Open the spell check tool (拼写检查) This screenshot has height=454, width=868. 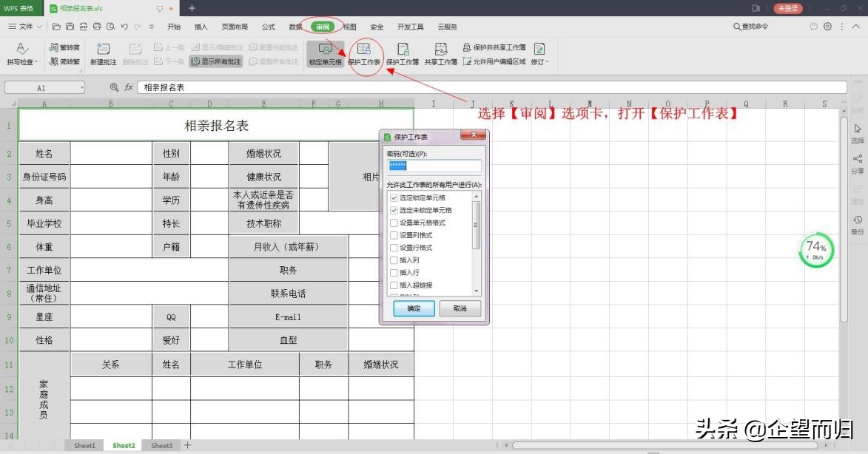pyautogui.click(x=22, y=54)
